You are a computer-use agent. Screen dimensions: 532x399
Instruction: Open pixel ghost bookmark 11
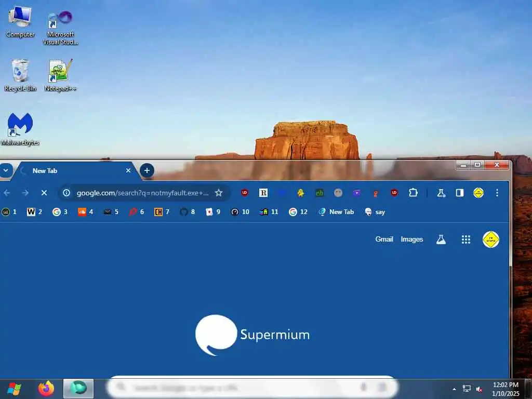(269, 212)
